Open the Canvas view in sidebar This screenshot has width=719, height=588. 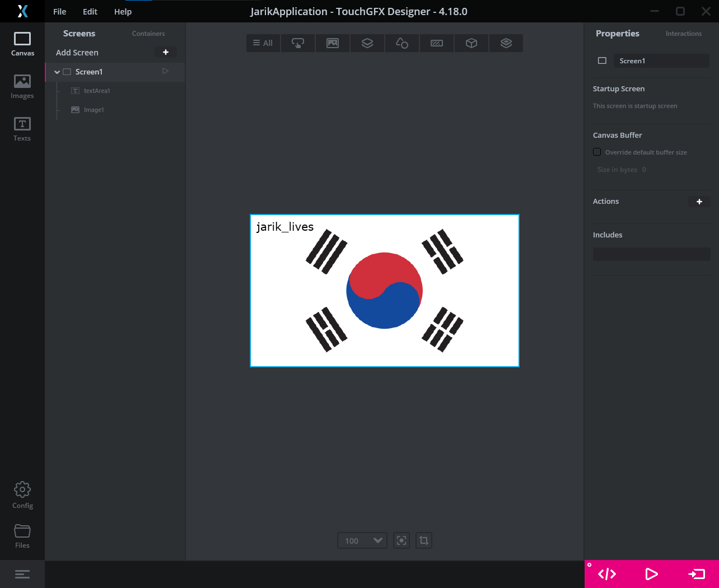coord(22,44)
